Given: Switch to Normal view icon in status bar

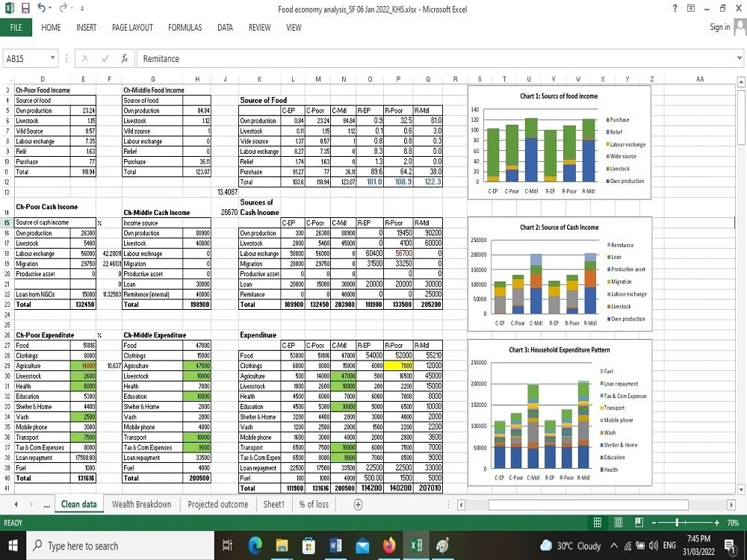Looking at the screenshot, I should pyautogui.click(x=598, y=523).
